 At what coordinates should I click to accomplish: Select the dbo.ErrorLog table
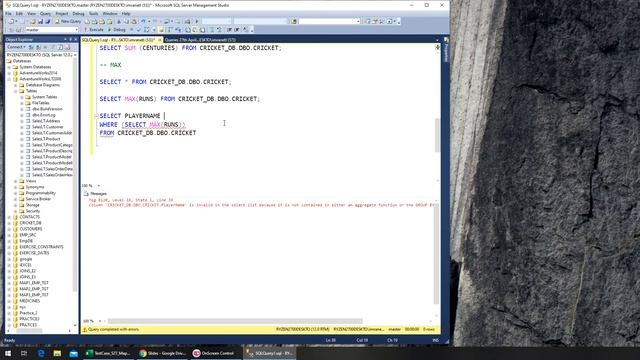point(43,115)
